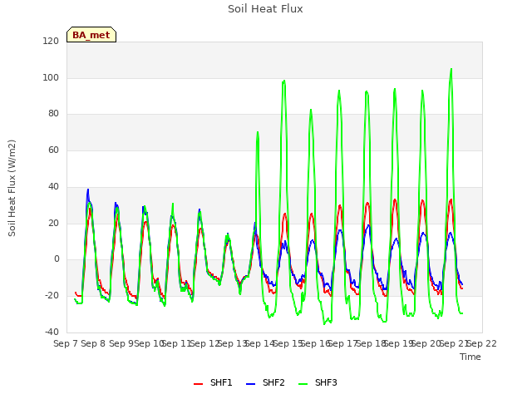Toggle the SHF1 series in the legend
Viewport: 532px width, 399px height.
(213, 382)
